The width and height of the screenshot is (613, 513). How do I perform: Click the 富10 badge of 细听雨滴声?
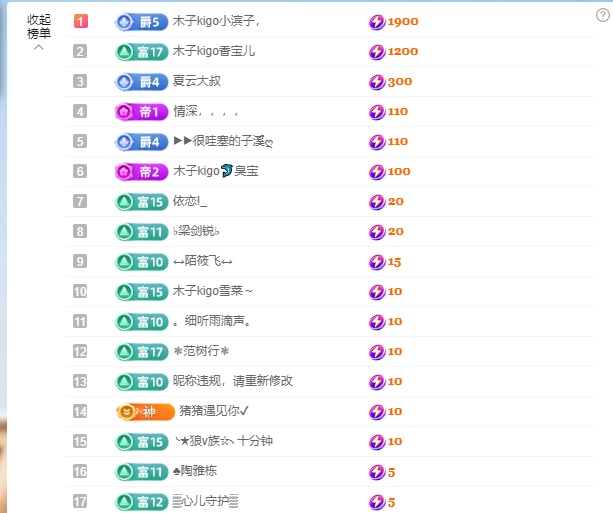tap(141, 322)
